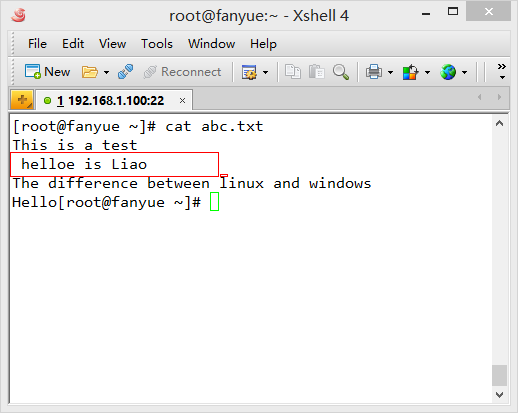This screenshot has width=518, height=413.
Task: Click the Paste clipboard icon
Action: coord(316,72)
